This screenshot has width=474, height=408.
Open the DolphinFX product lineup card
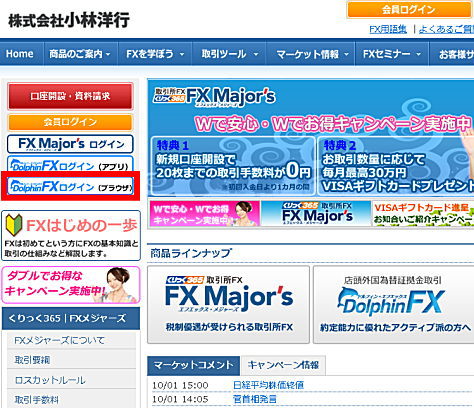pos(394,304)
